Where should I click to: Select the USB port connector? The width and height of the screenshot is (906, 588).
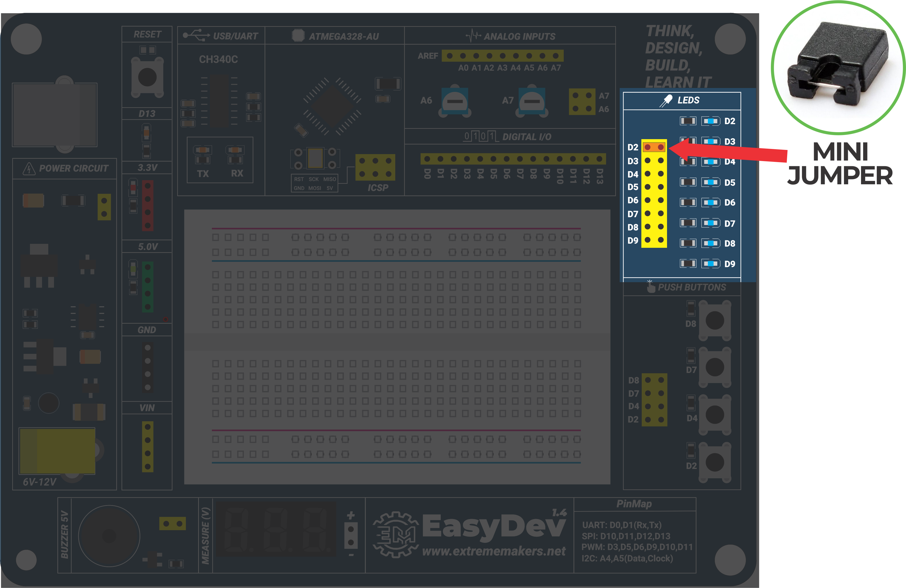(x=55, y=115)
